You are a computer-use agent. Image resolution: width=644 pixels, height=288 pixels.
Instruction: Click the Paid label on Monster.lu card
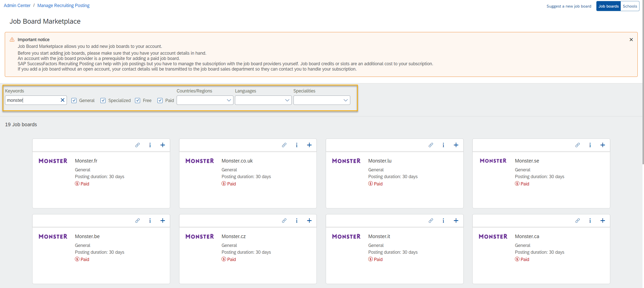click(378, 184)
